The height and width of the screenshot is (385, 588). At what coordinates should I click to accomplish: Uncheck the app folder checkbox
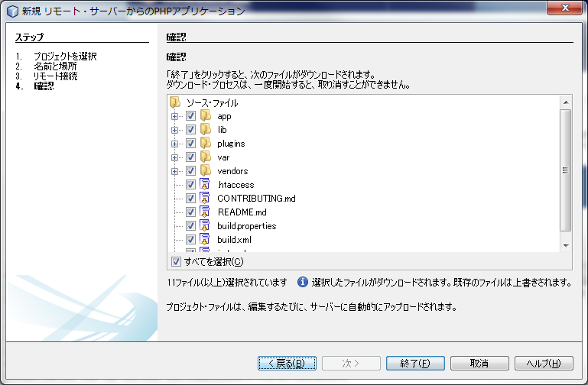pyautogui.click(x=190, y=115)
